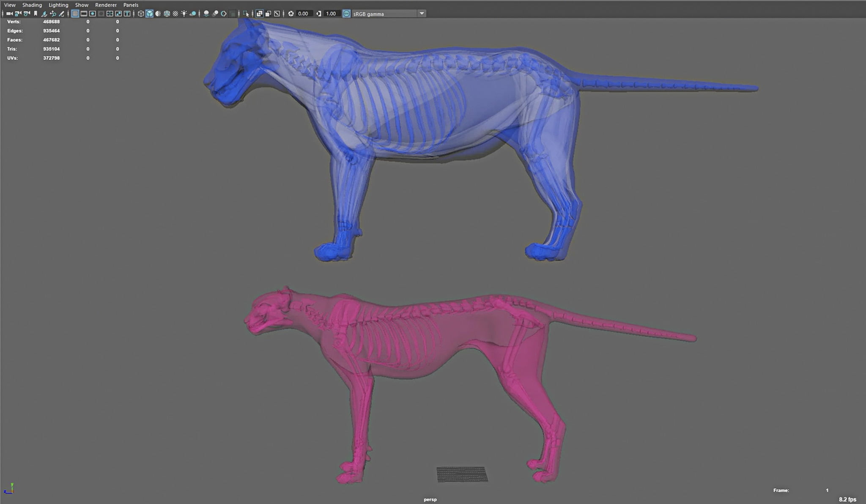Open the Shading dropdown menu
Screen dimensions: 866x504
click(x=32, y=5)
